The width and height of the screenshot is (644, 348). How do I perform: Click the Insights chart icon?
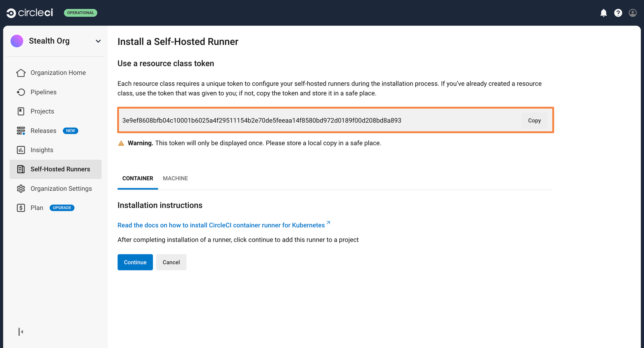(21, 150)
